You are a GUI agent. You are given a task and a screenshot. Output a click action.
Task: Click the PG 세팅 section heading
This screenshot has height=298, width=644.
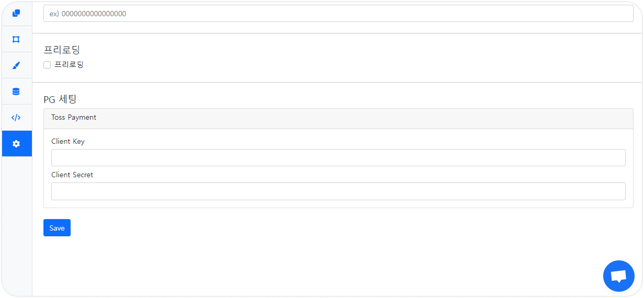60,99
